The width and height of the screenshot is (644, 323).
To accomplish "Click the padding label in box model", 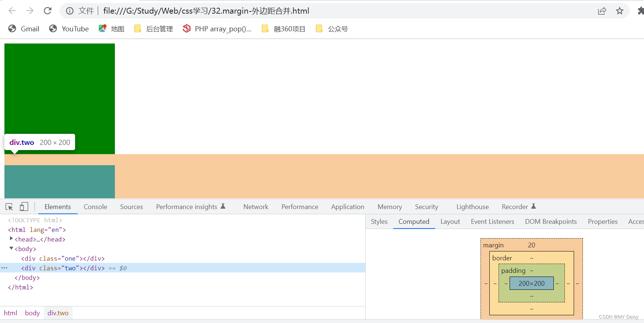I will pyautogui.click(x=513, y=271).
